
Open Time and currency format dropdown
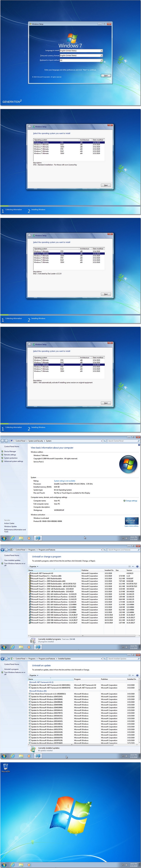[101, 56]
